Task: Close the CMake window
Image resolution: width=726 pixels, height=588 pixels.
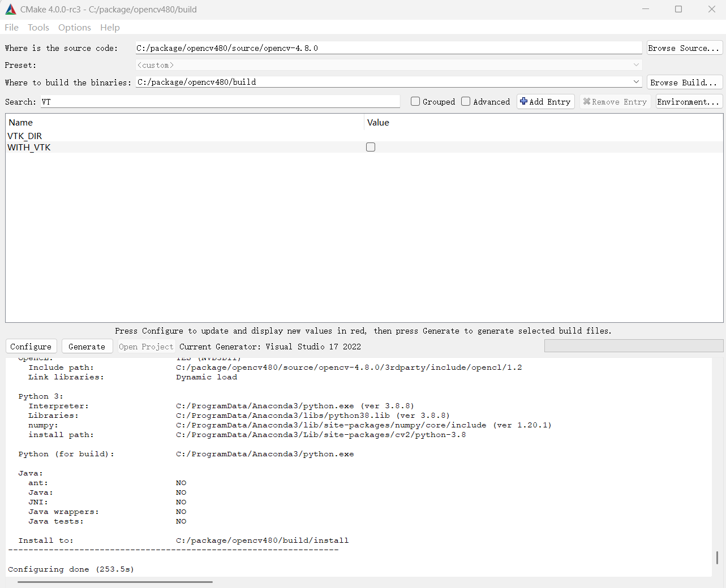Action: click(x=711, y=9)
